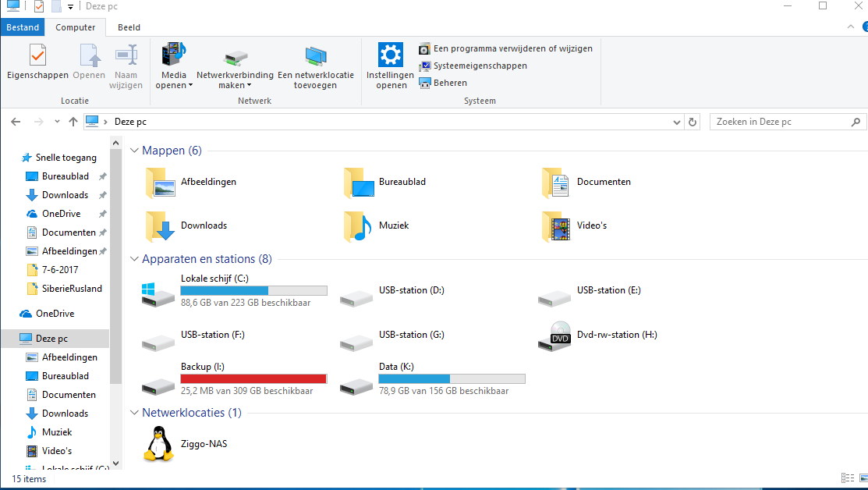
Task: Expand the Netwerkverbinding maken dropdown arrow
Action: pyautogui.click(x=249, y=85)
